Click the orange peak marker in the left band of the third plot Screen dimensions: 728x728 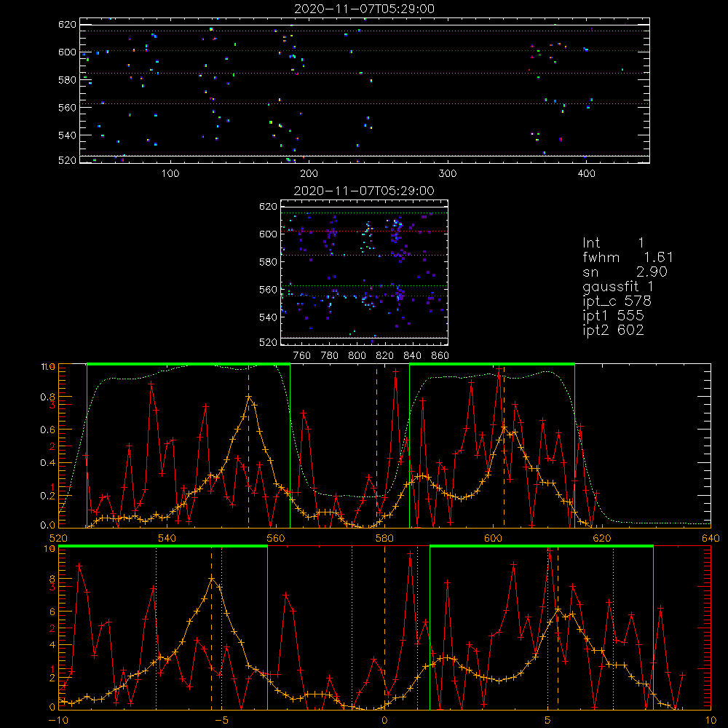(x=249, y=397)
